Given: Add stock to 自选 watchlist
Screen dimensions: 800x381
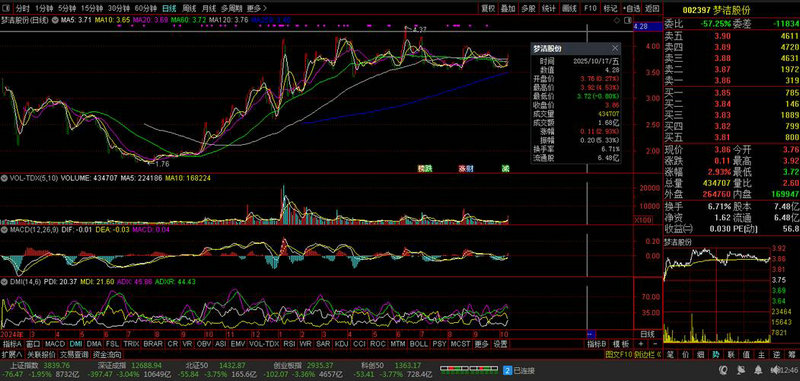Looking at the screenshot, I should (631, 8).
